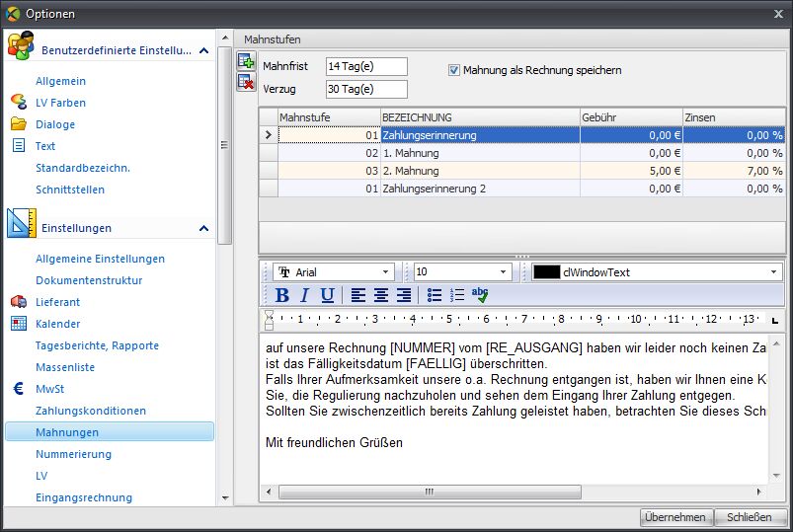Screen dimensions: 793x532
Task: Insert a bulleted list
Action: coord(435,295)
